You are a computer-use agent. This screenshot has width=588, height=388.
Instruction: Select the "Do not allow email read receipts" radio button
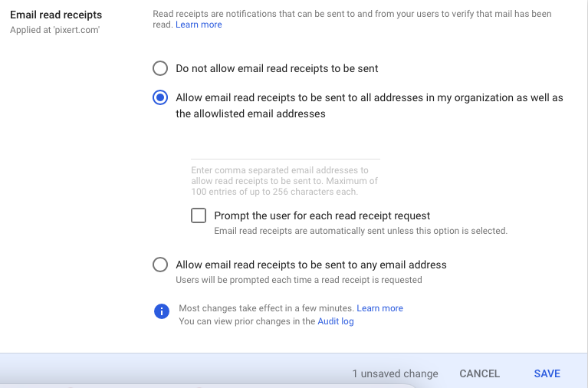(x=160, y=68)
